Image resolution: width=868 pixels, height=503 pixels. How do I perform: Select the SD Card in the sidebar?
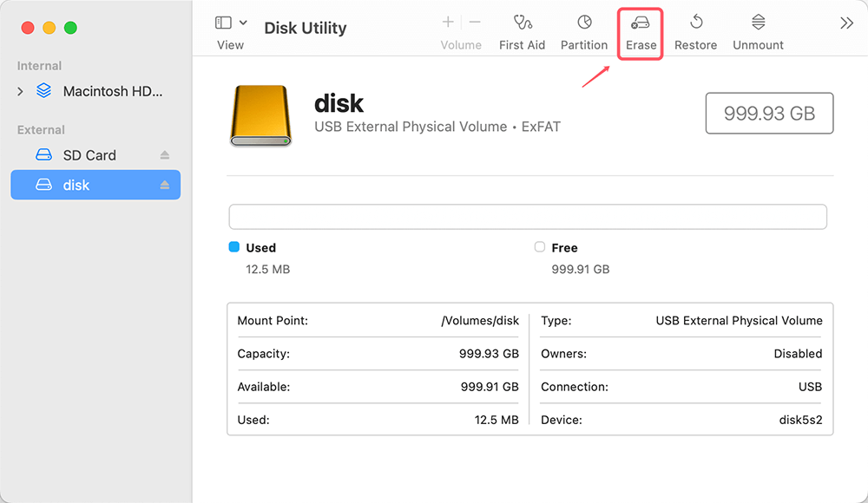point(91,154)
